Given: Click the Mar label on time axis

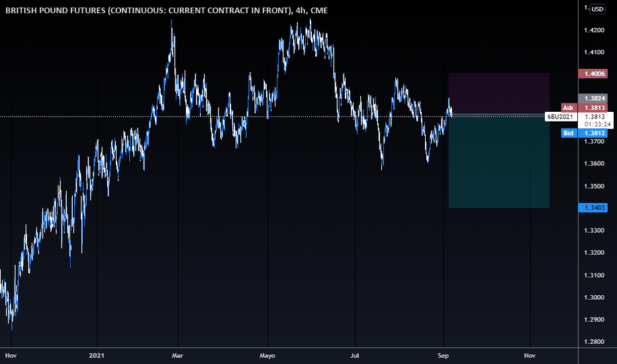Looking at the screenshot, I should click(x=177, y=356).
